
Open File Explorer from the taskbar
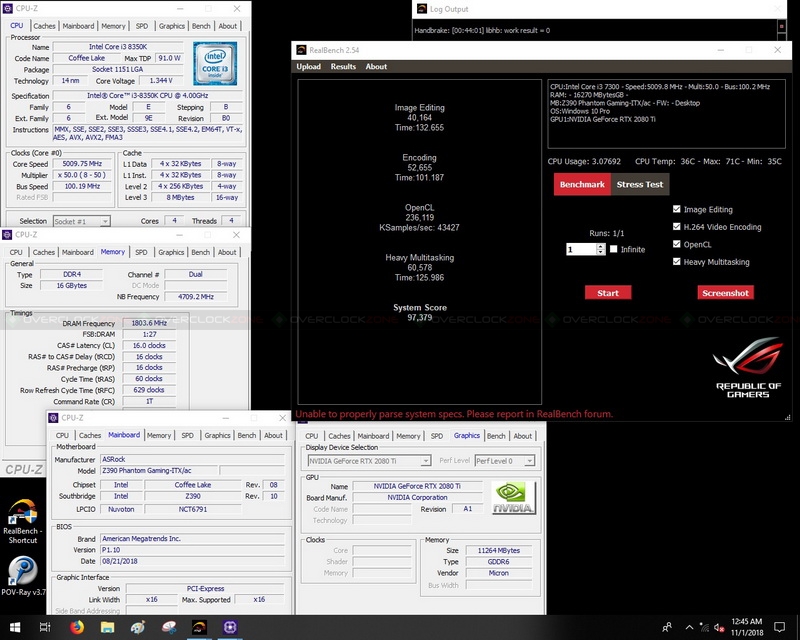tap(107, 627)
